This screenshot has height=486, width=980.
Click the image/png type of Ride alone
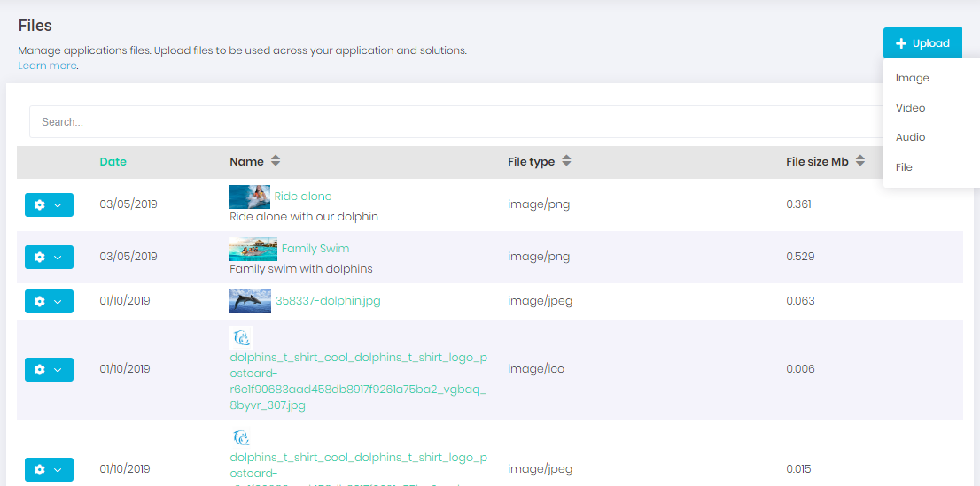click(x=539, y=204)
